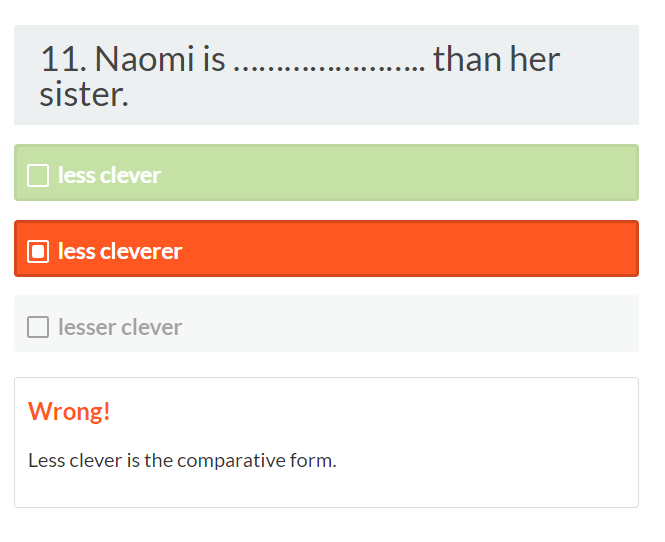
Task: Click the 'less cleverer' option label text
Action: tap(120, 251)
